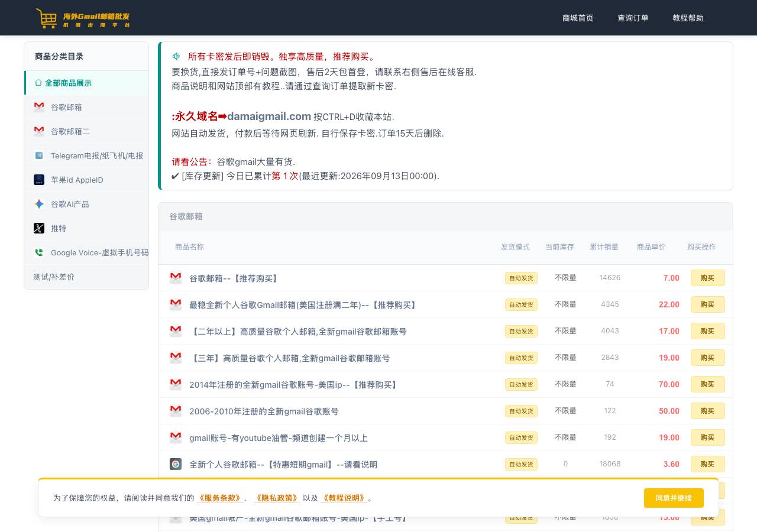The width and height of the screenshot is (757, 532).
Task: Select 谷歌邮箱二 category
Action: pos(86,131)
